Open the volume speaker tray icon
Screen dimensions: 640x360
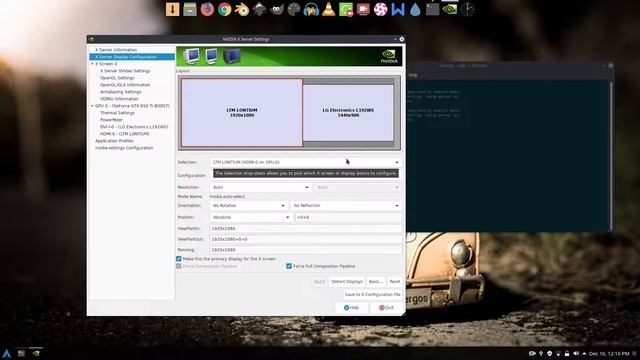[x=576, y=353]
